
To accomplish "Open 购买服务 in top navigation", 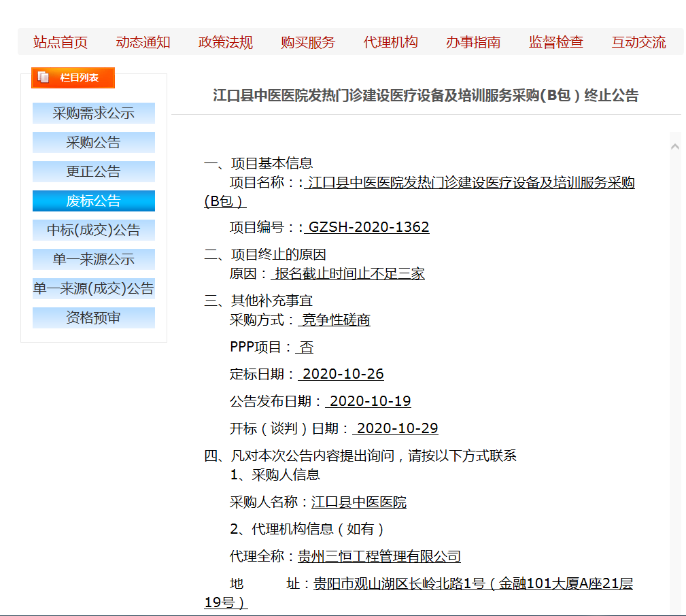I will click(x=308, y=42).
